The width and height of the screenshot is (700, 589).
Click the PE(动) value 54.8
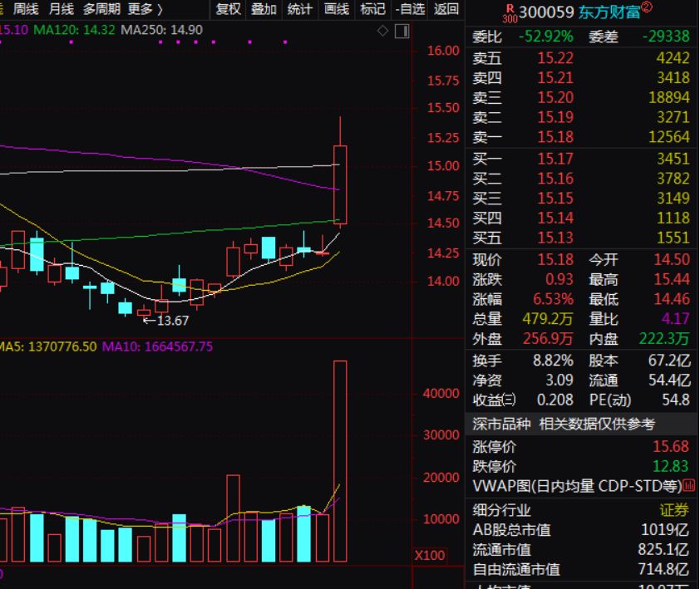point(676,400)
